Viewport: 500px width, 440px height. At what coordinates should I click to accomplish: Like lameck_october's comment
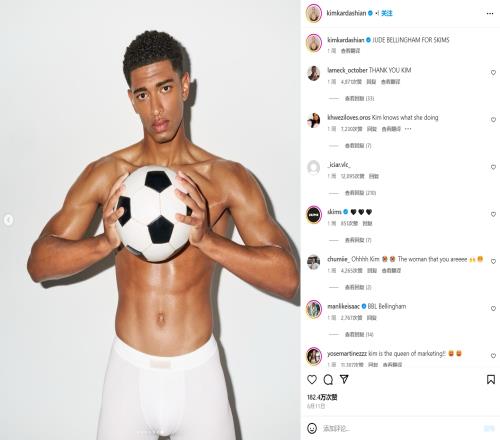coord(493,73)
